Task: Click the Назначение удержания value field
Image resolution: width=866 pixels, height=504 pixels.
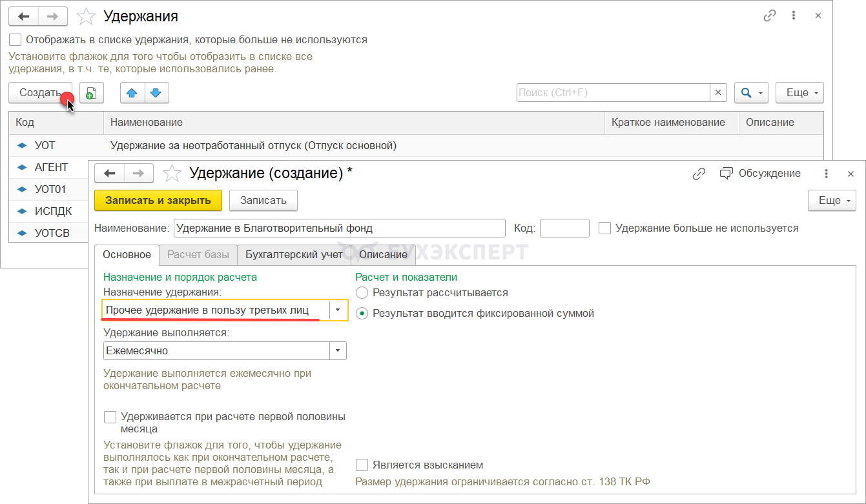Action: pos(216,310)
